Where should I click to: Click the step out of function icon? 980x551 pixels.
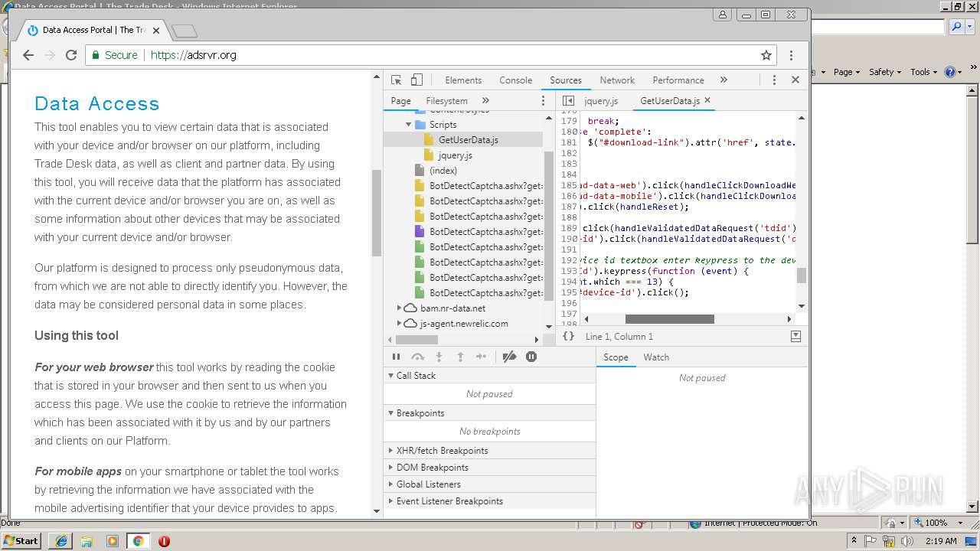click(460, 357)
